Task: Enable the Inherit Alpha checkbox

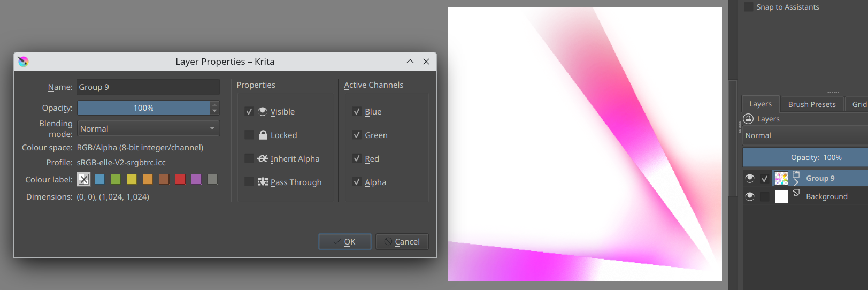Action: 249,158
